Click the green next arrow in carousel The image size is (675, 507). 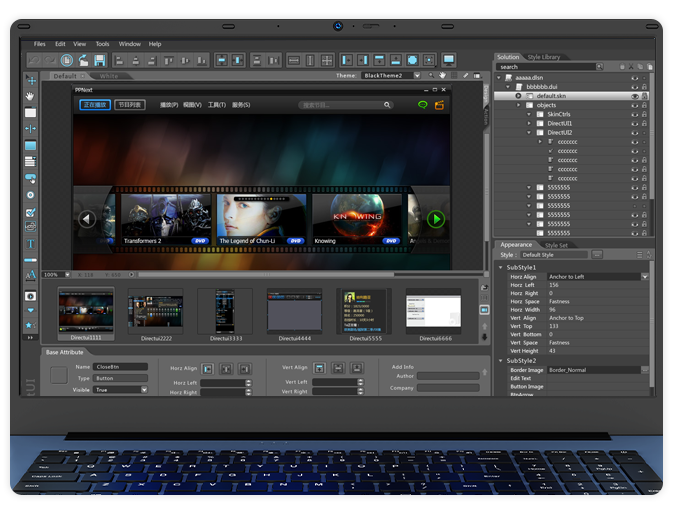(x=435, y=218)
